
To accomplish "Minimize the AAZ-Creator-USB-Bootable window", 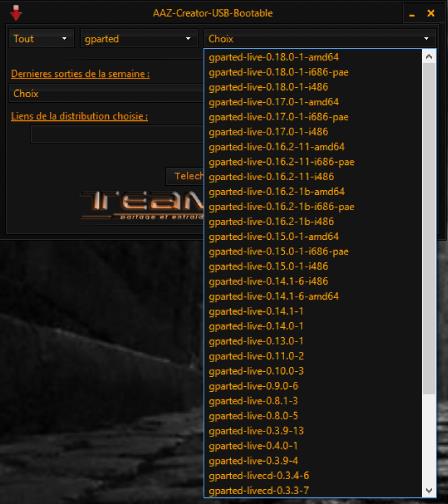I will 412,14.
